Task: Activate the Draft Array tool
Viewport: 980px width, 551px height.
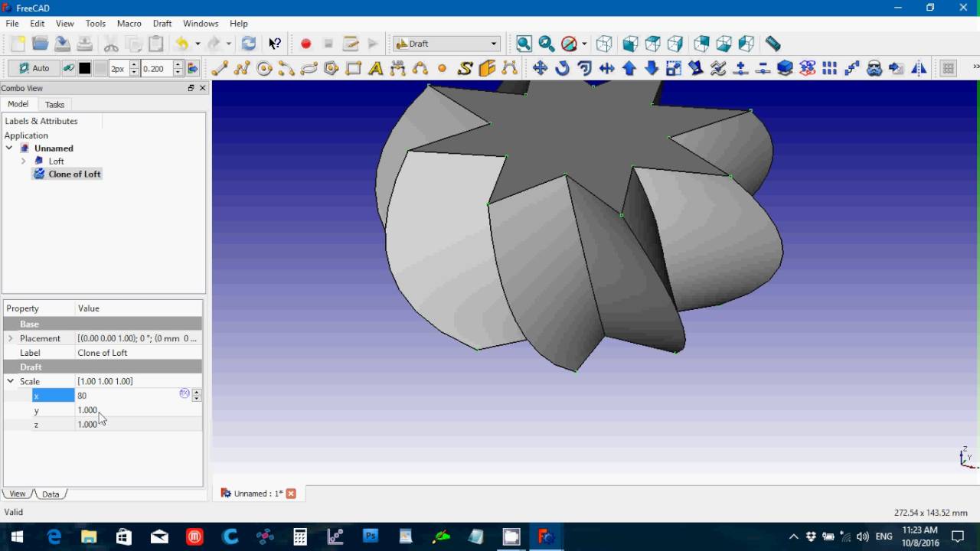Action: (829, 68)
